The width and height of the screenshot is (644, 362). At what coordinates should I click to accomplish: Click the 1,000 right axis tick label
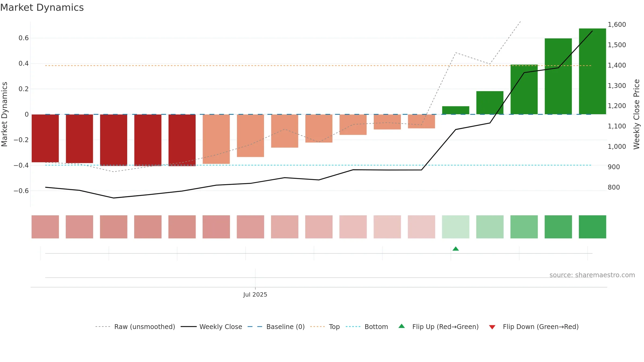coord(617,147)
